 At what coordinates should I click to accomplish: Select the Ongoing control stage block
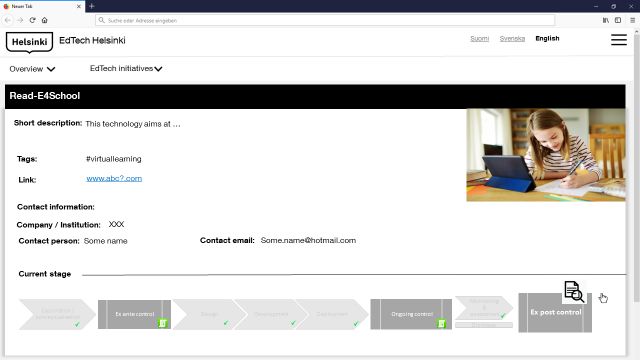click(411, 314)
